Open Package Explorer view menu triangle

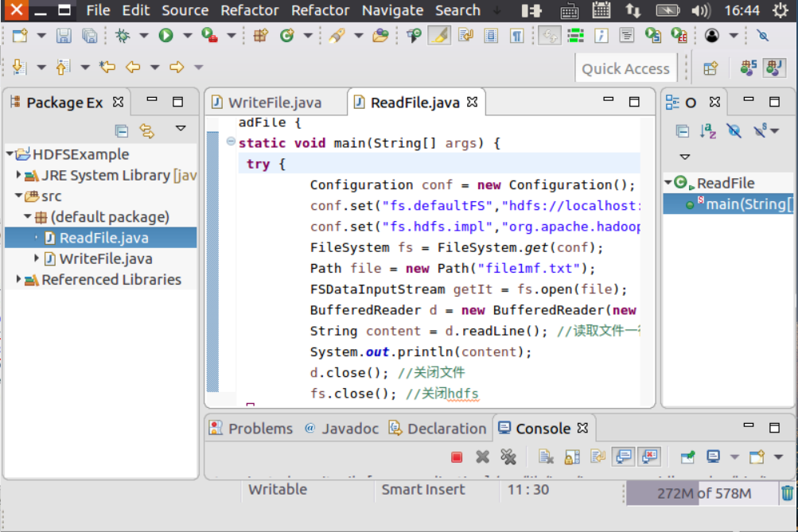181,128
